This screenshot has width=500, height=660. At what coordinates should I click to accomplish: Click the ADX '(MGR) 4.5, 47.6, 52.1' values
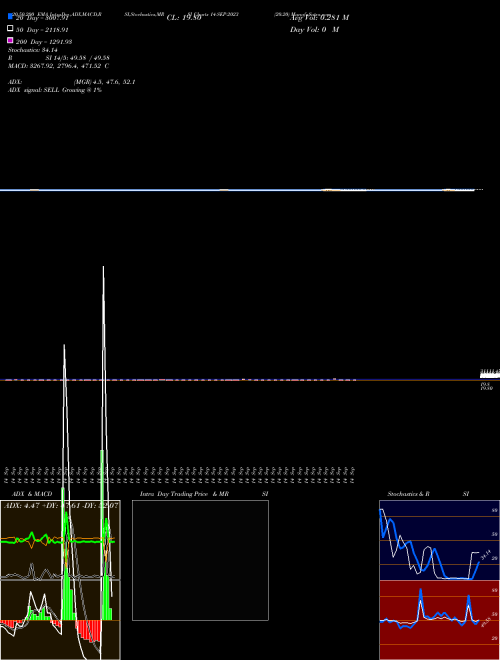click(104, 82)
